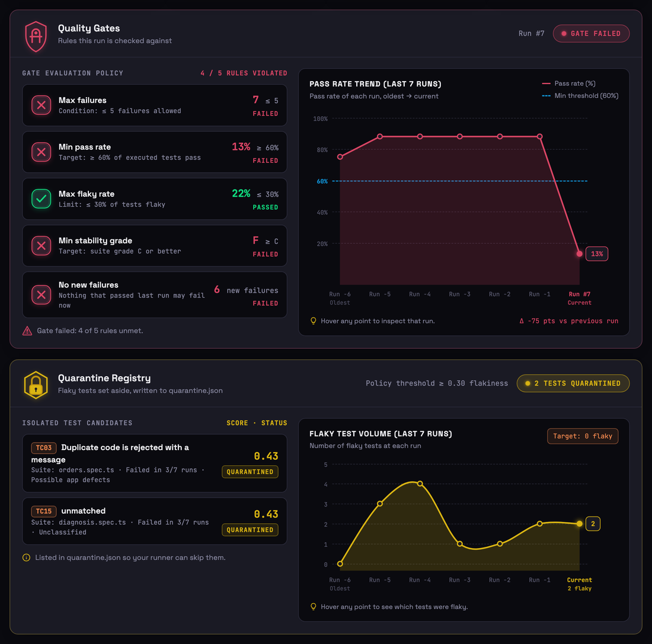Click the Min threshold (60%) legend entry
The width and height of the screenshot is (652, 644).
tap(580, 95)
